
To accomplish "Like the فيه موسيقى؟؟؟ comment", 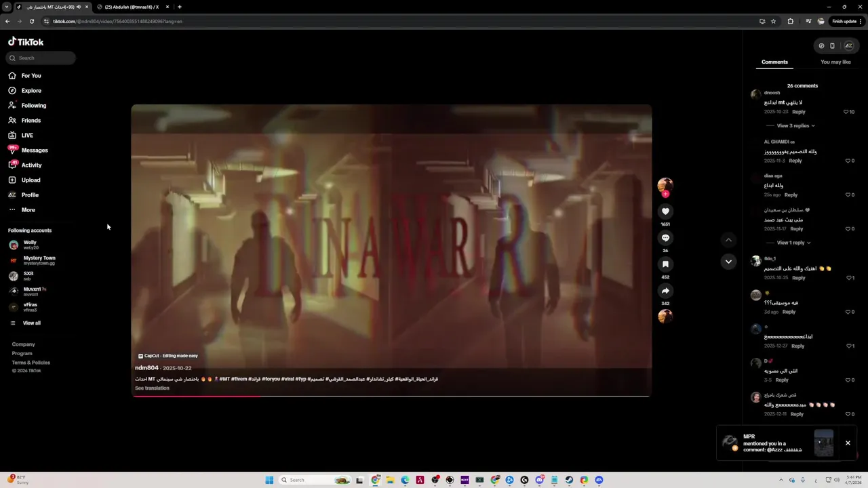I will [848, 312].
